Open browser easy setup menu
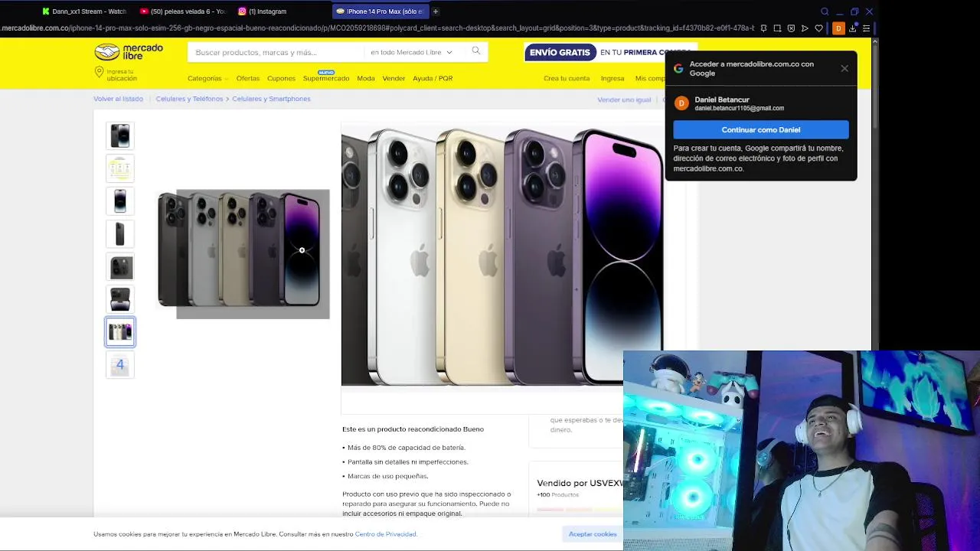This screenshot has height=551, width=980. click(x=866, y=28)
